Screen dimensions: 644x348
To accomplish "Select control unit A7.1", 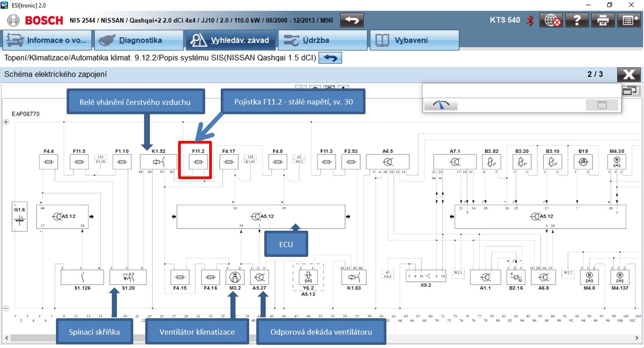I will click(x=455, y=162).
